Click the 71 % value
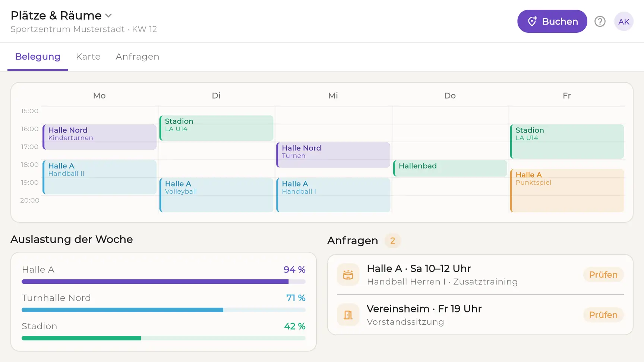This screenshot has height=362, width=644. tap(296, 298)
